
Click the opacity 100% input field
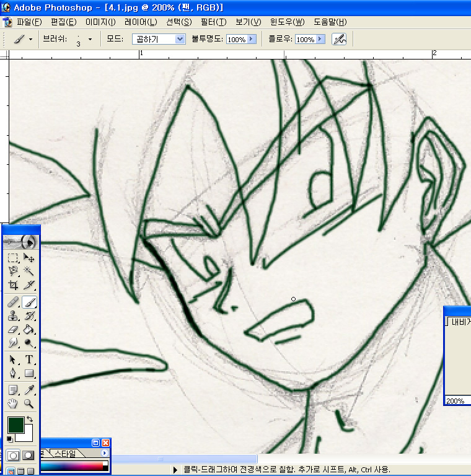tap(237, 39)
